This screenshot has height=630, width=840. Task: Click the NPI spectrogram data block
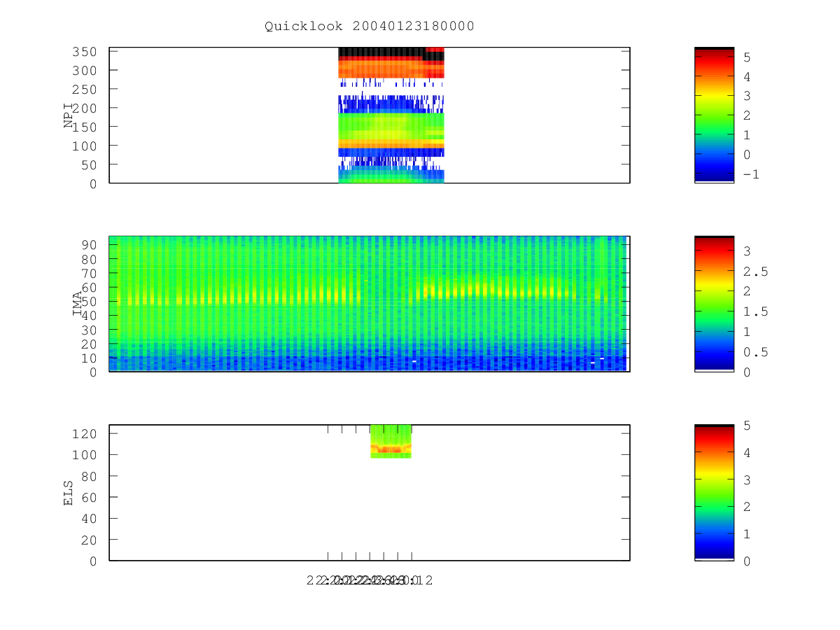tap(391, 115)
